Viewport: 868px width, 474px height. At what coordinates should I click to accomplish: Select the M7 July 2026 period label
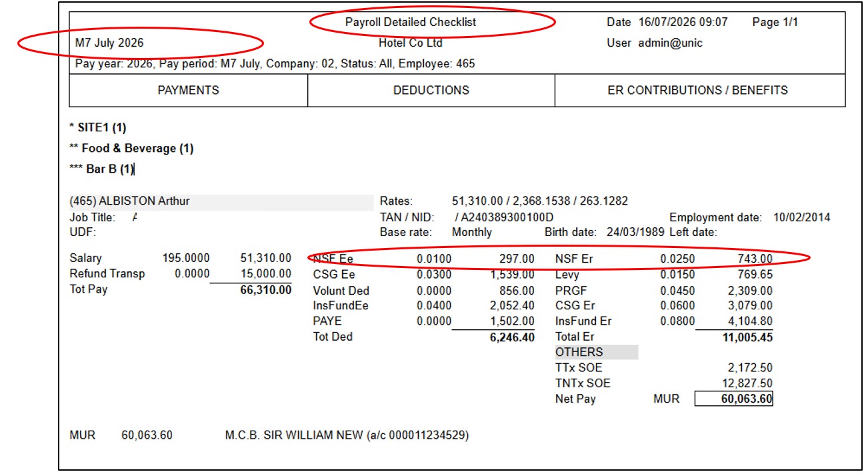click(109, 43)
